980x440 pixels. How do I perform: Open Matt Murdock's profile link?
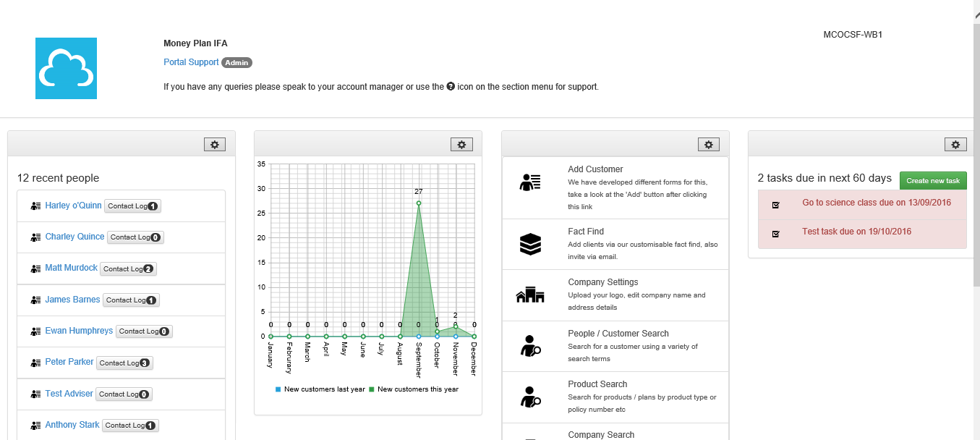click(71, 268)
